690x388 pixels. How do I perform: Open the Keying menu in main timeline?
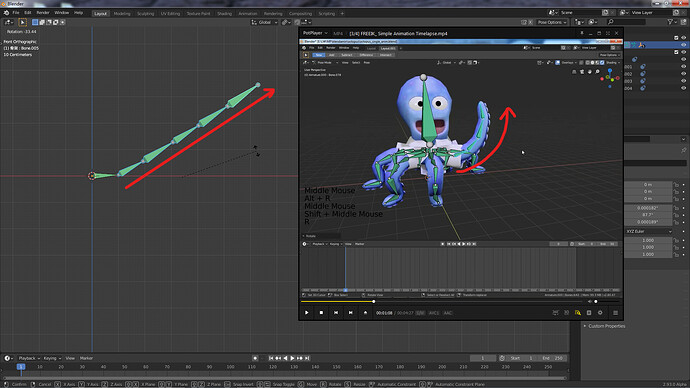pyautogui.click(x=52, y=358)
